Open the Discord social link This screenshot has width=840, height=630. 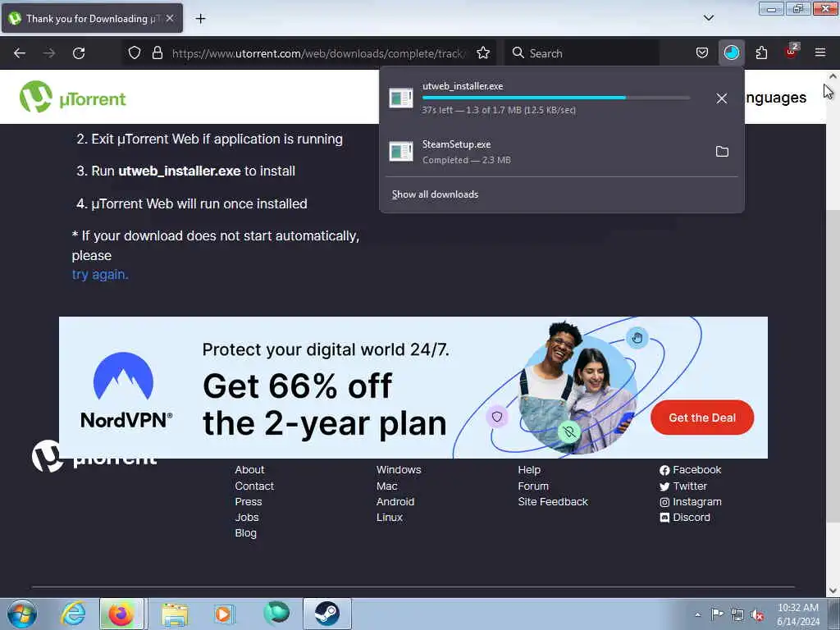(x=685, y=518)
